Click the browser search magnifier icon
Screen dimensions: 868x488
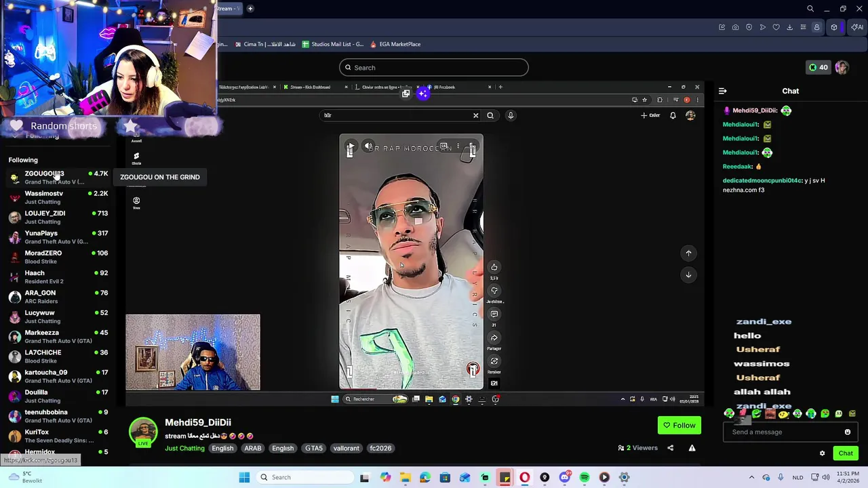click(810, 9)
